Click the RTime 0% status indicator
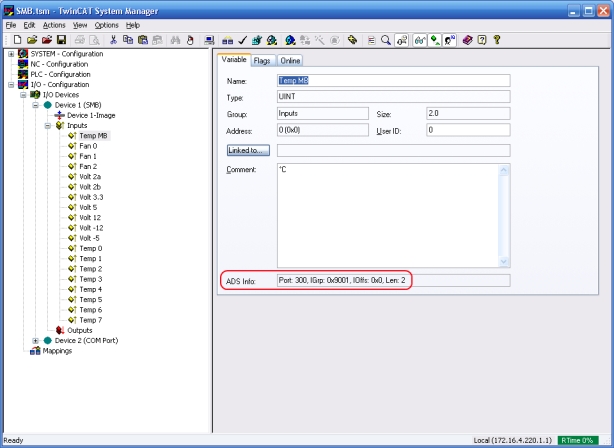This screenshot has width=614, height=448. coord(578,441)
